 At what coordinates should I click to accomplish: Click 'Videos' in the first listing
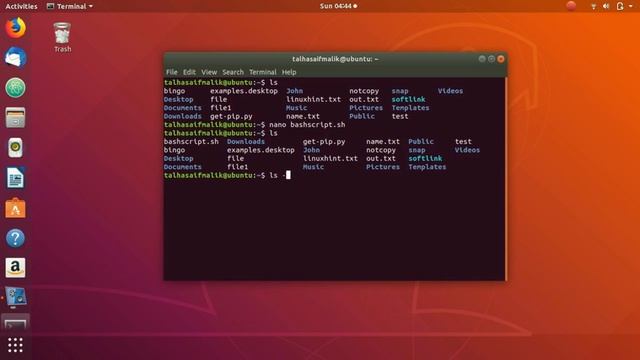[x=450, y=91]
